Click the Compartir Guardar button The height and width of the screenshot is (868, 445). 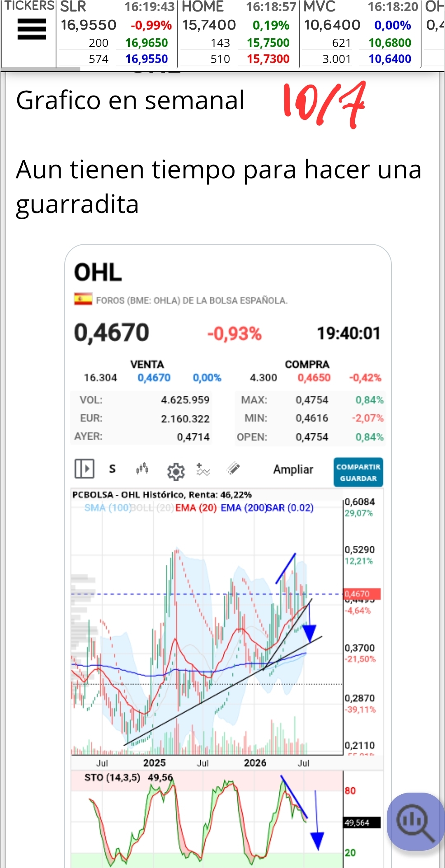point(358,472)
